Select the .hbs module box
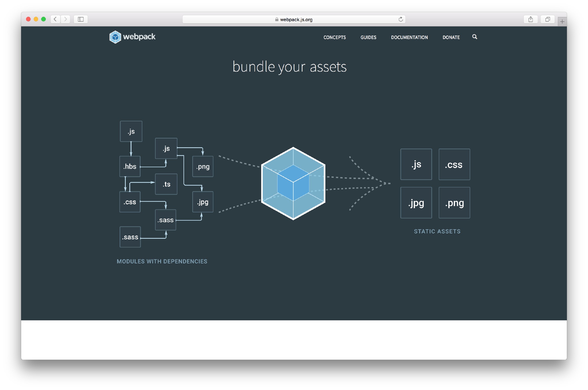The image size is (588, 390). click(130, 166)
